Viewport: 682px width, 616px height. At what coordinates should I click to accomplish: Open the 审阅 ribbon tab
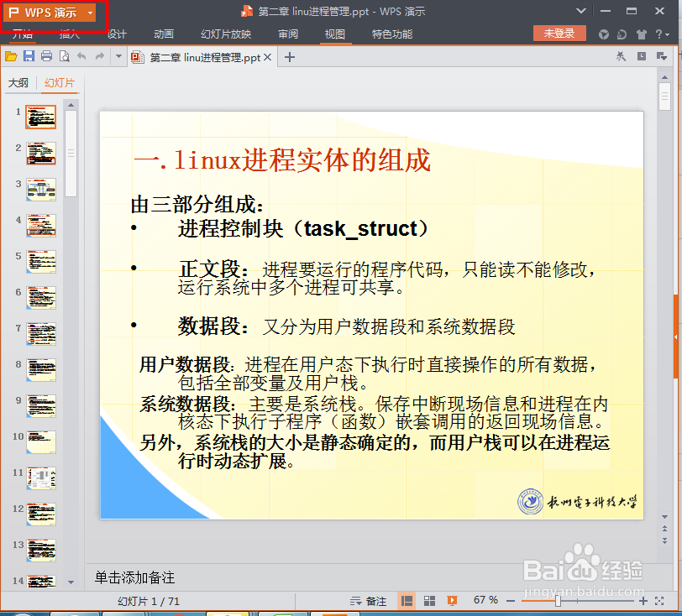(288, 34)
